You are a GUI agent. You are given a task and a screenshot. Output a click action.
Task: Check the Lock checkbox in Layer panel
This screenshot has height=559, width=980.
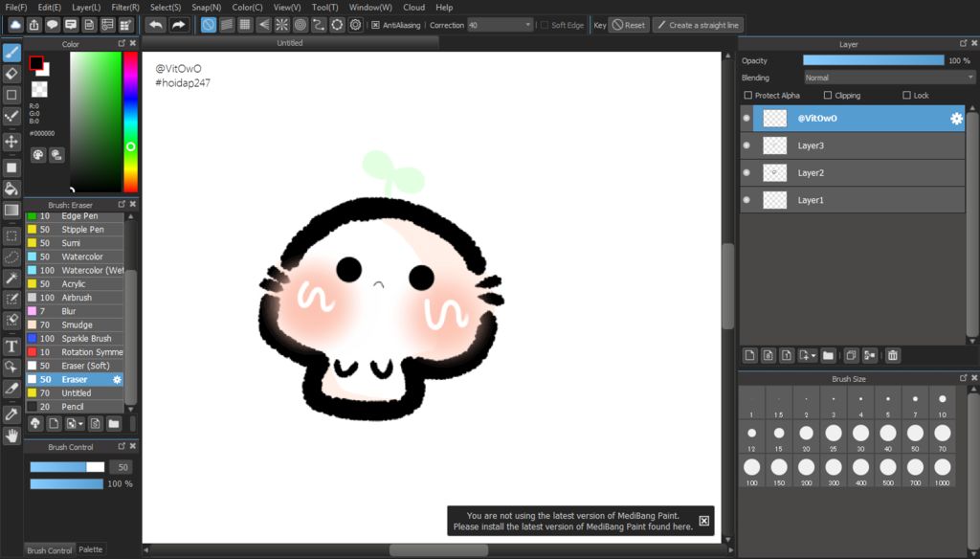pos(906,95)
